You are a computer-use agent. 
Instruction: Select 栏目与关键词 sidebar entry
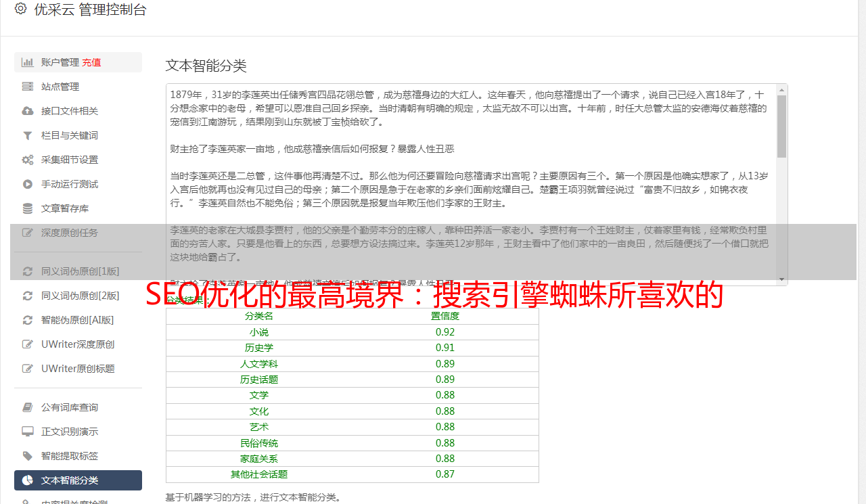[78, 135]
